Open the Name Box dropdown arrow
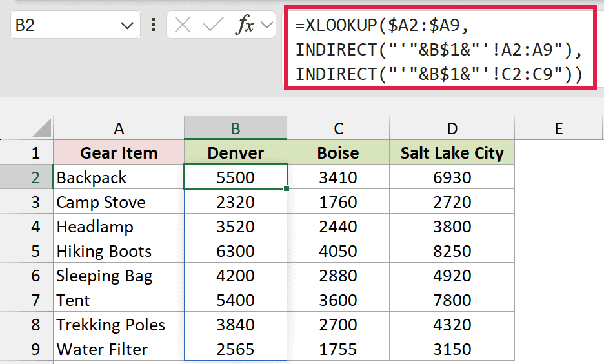 pos(126,26)
